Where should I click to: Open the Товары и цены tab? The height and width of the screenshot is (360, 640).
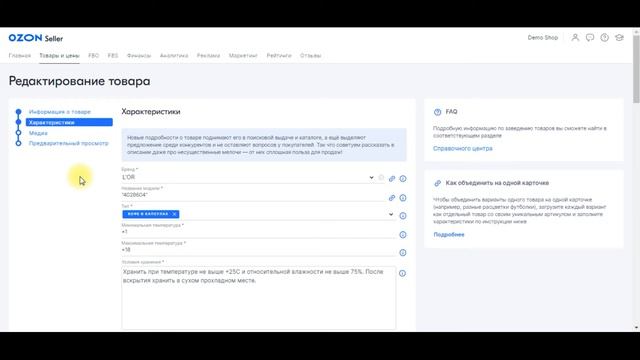click(59, 56)
